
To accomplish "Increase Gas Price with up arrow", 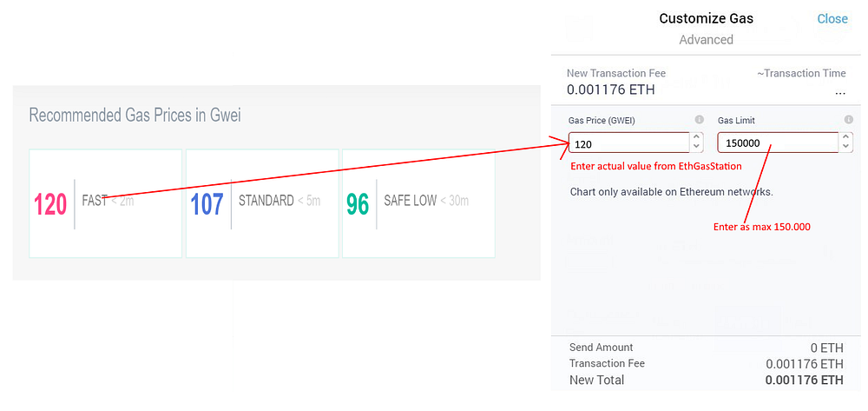I will 697,137.
